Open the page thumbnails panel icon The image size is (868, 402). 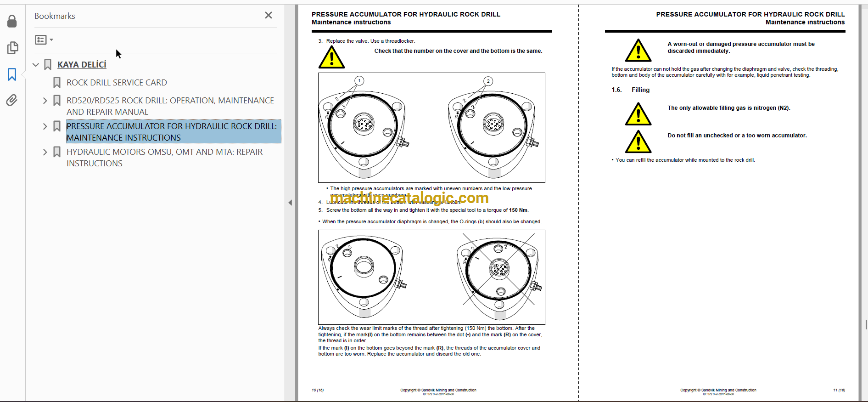(12, 48)
